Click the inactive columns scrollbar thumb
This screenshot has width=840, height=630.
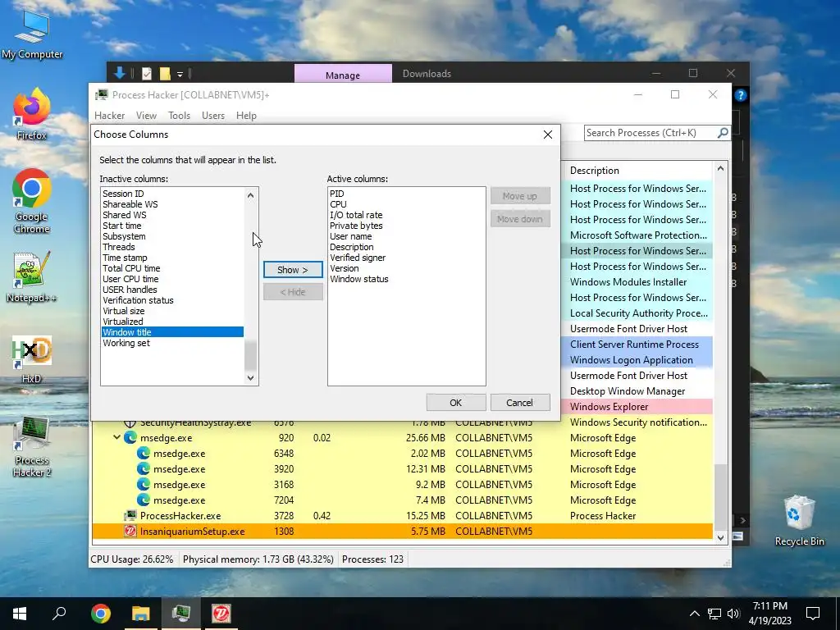pos(250,354)
